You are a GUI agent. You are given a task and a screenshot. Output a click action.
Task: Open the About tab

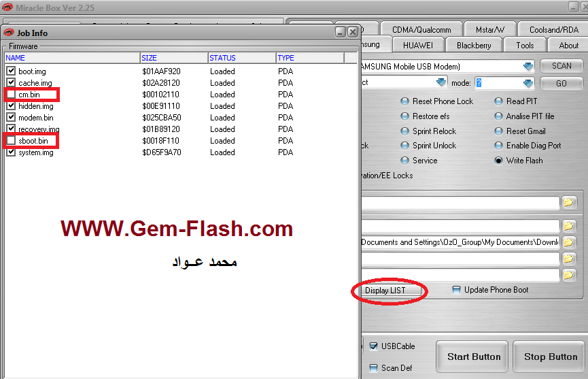[x=568, y=45]
